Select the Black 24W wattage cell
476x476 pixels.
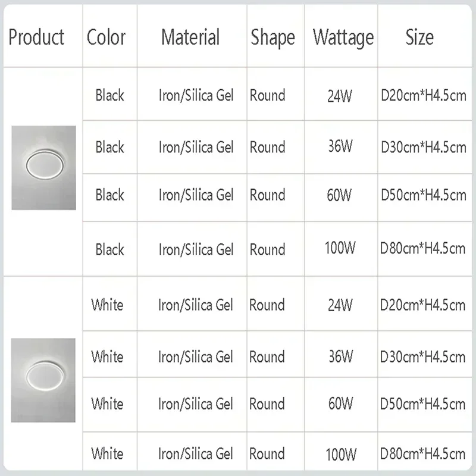coord(340,96)
